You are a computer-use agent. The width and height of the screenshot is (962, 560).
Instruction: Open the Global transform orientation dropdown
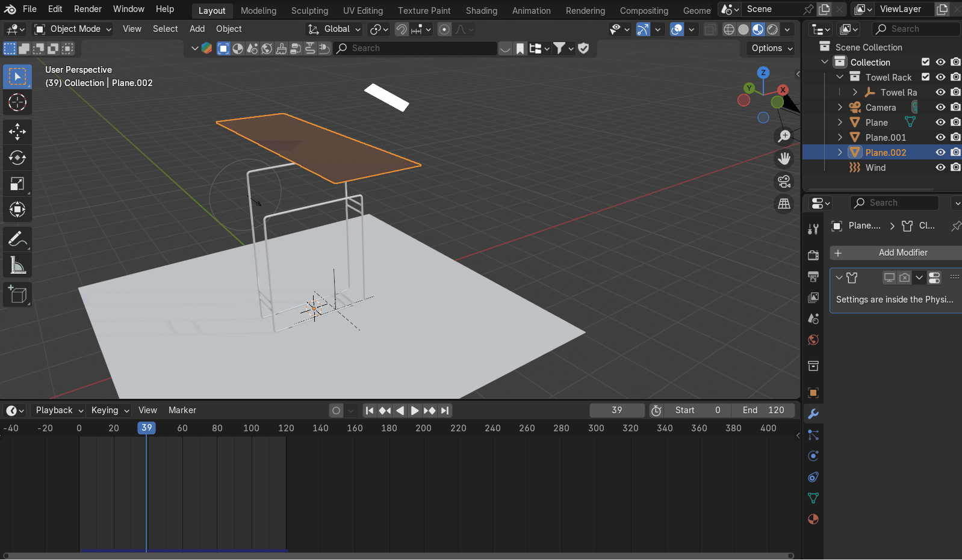pos(335,29)
